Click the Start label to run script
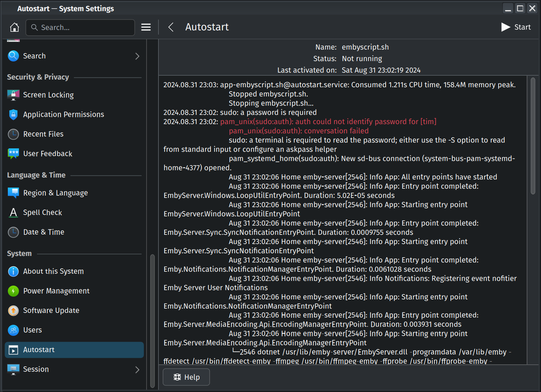The width and height of the screenshot is (541, 392). pyautogui.click(x=522, y=27)
